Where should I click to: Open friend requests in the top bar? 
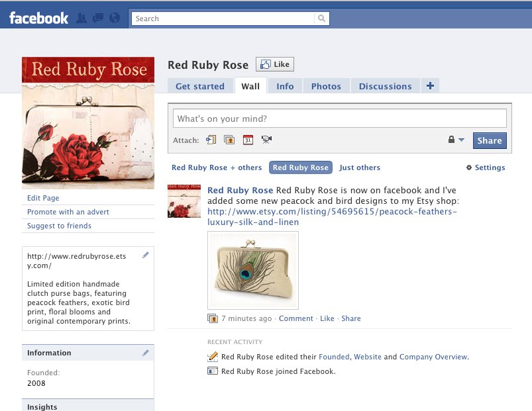click(81, 19)
